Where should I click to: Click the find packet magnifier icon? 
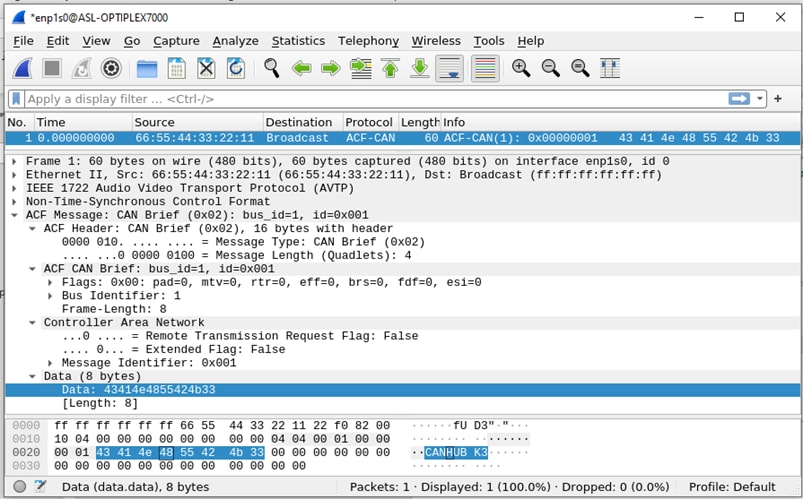(271, 68)
